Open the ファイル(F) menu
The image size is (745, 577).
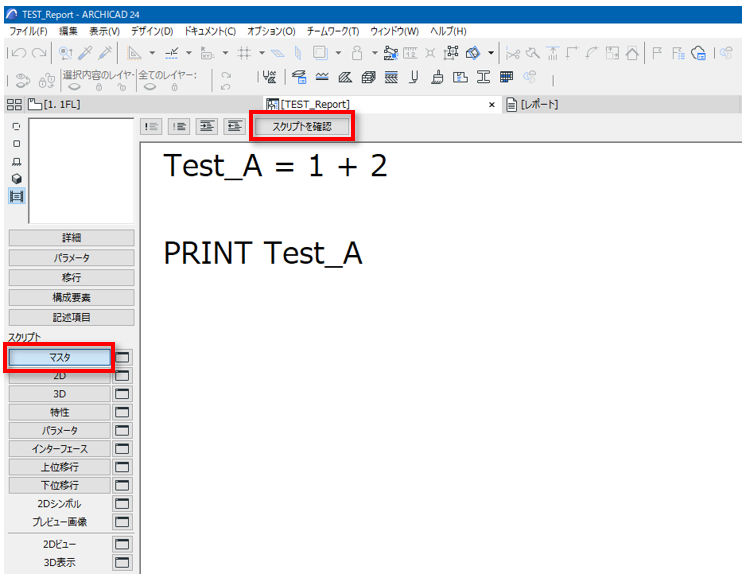[x=28, y=31]
